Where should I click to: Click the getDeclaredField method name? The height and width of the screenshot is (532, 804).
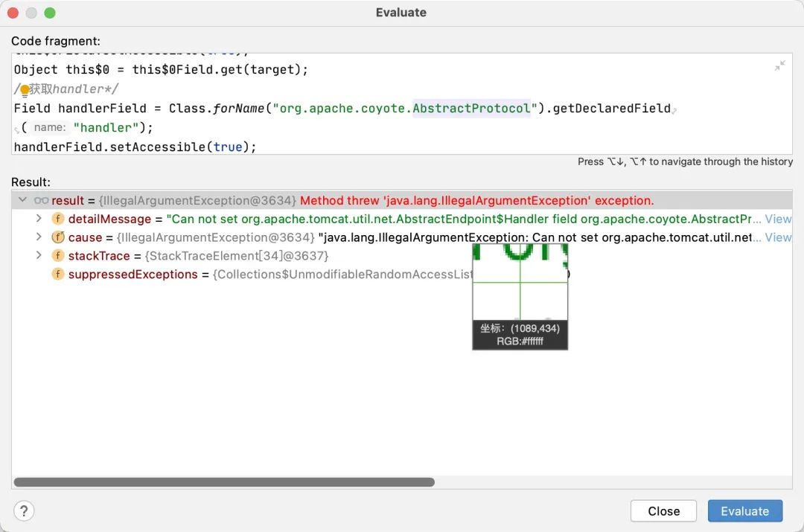[x=611, y=108]
